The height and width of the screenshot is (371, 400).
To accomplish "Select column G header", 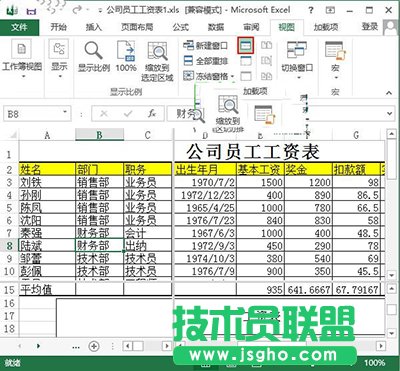I will (356, 135).
